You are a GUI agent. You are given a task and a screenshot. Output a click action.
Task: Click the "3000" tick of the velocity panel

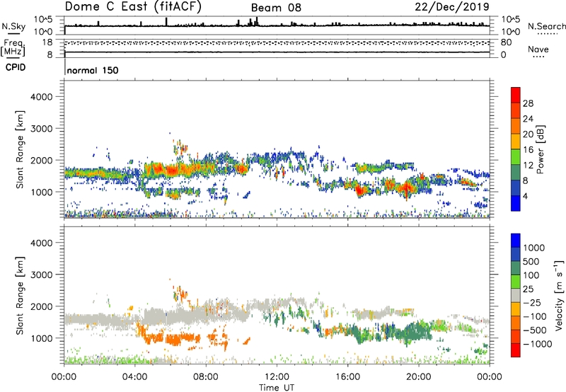42,275
